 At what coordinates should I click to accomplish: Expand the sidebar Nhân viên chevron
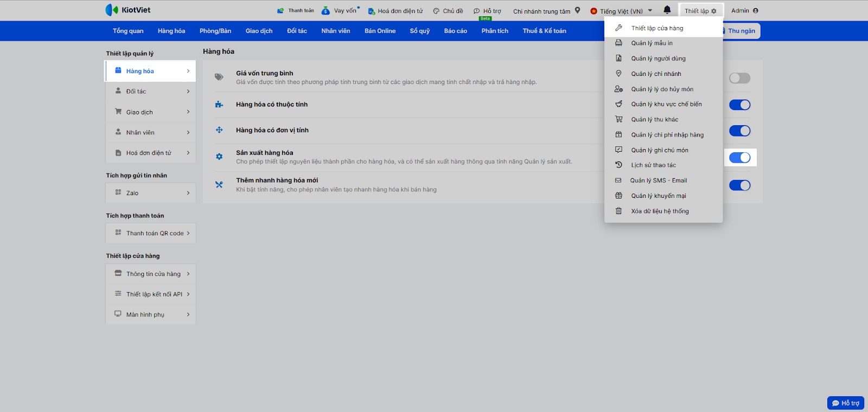pyautogui.click(x=188, y=132)
